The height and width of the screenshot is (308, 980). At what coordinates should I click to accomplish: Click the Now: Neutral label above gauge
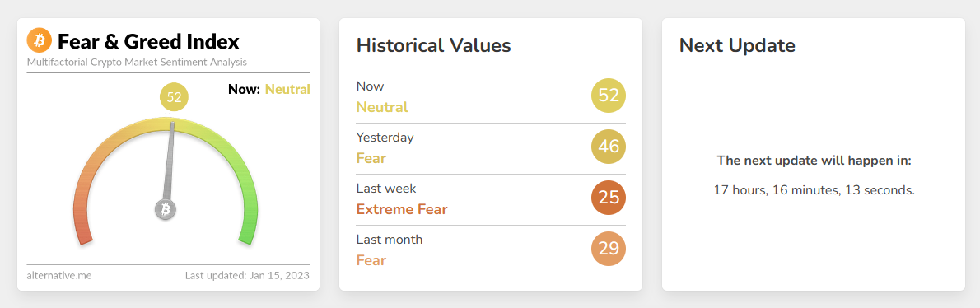268,89
